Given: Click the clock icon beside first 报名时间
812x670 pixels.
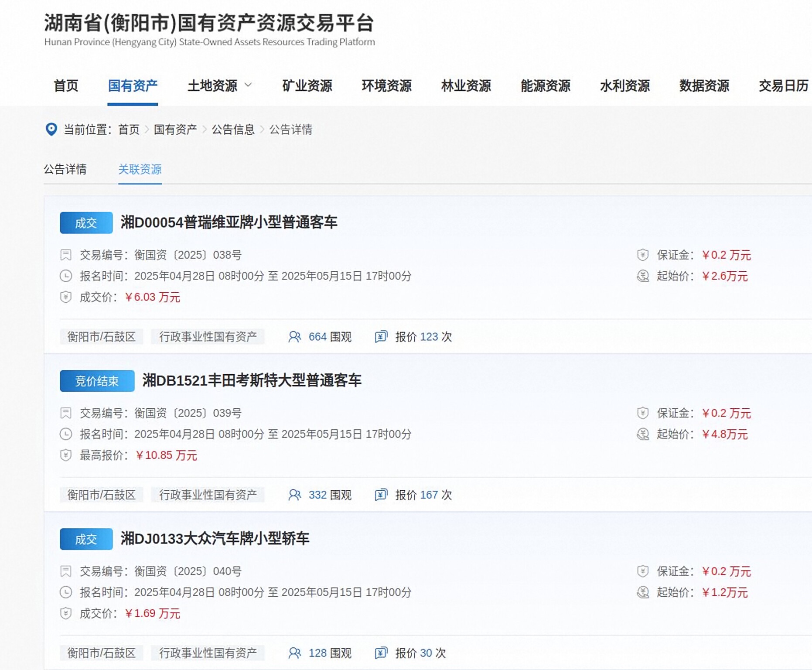Looking at the screenshot, I should (66, 276).
